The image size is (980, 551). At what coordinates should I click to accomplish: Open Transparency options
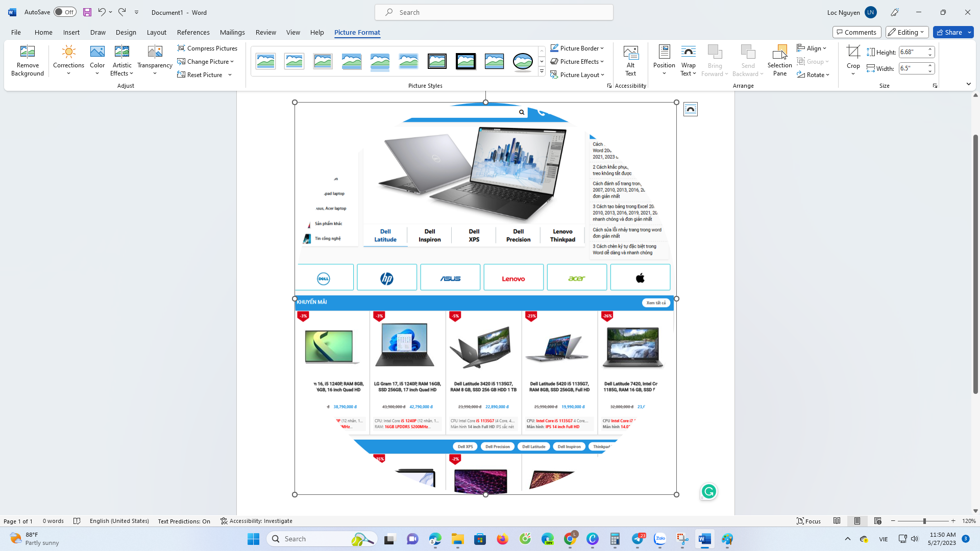[x=155, y=61]
